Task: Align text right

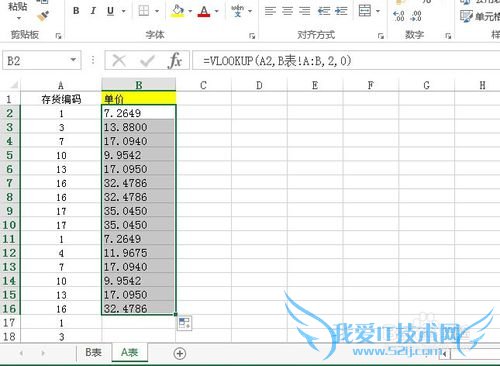Action: (x=304, y=11)
